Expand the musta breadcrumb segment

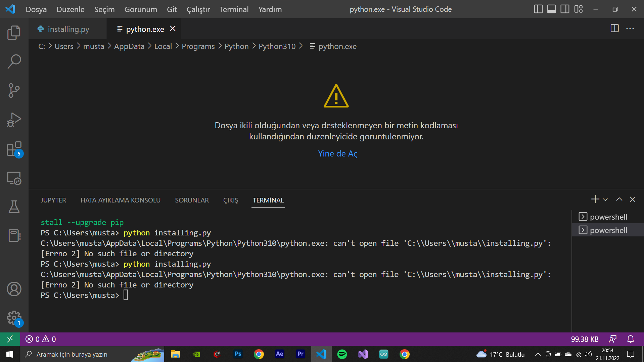tap(94, 46)
